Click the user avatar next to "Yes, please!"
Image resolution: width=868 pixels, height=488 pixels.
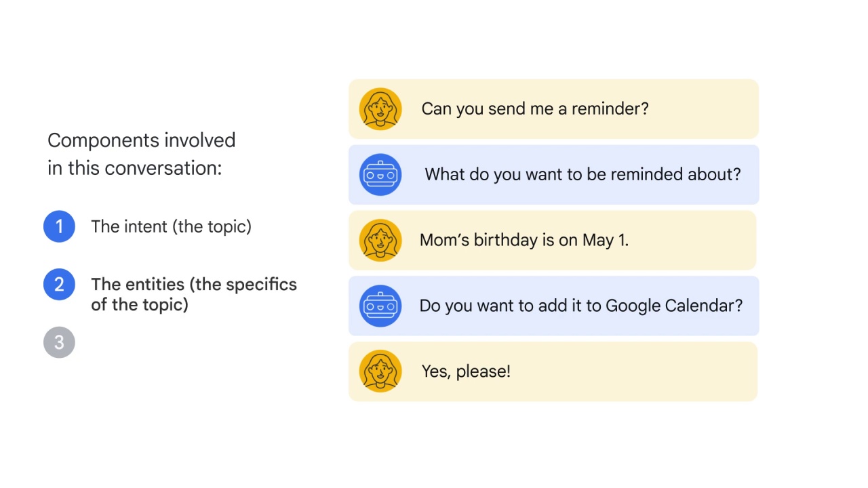(x=380, y=371)
